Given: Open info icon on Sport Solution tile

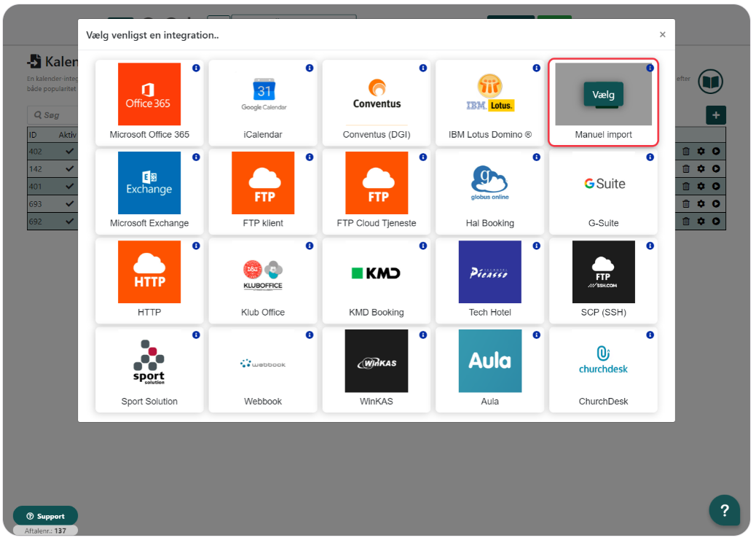Looking at the screenshot, I should coord(196,335).
